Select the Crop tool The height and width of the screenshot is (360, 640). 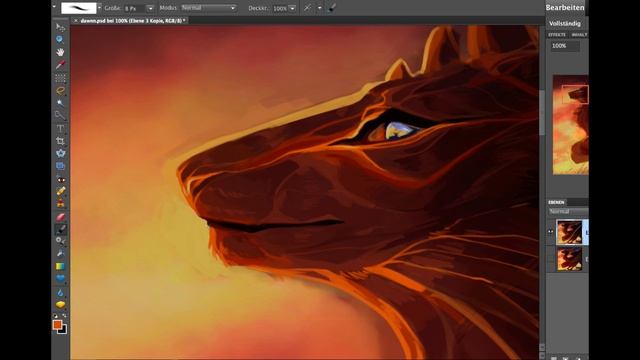coord(60,141)
